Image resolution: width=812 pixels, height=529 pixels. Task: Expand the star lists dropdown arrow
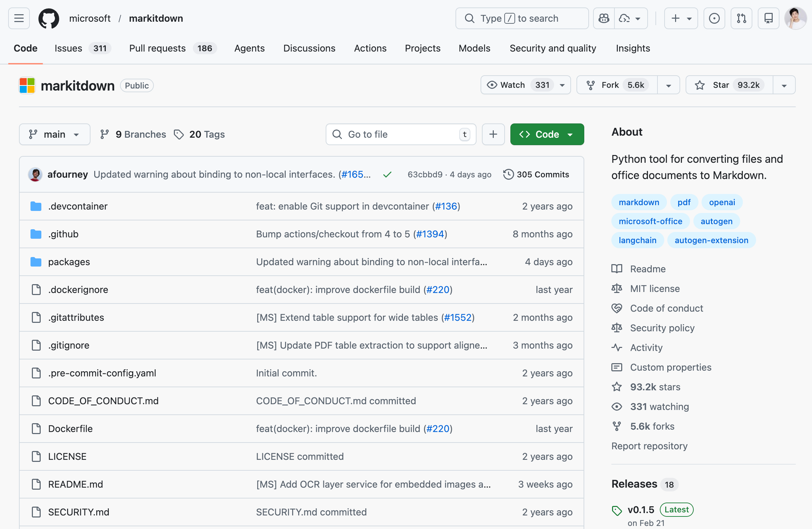point(784,85)
